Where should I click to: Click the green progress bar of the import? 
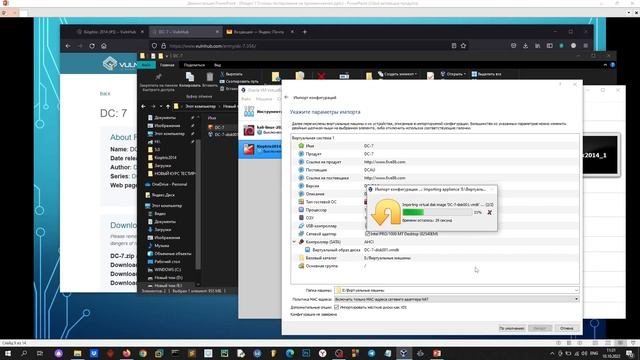(x=437, y=212)
